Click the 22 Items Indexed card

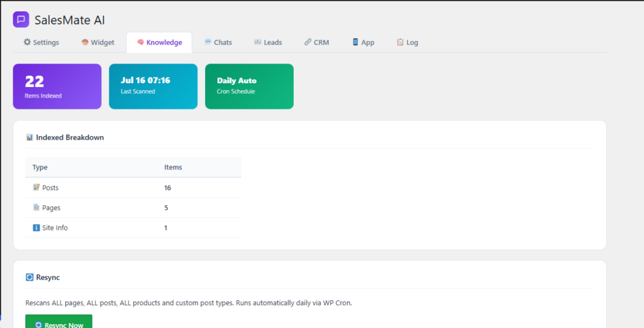57,86
